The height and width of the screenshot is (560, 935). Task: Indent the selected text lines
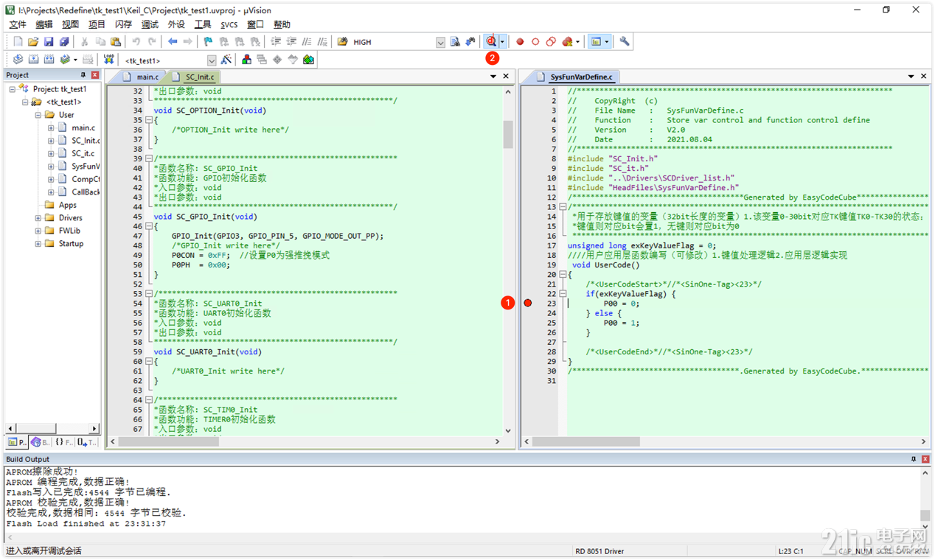276,42
